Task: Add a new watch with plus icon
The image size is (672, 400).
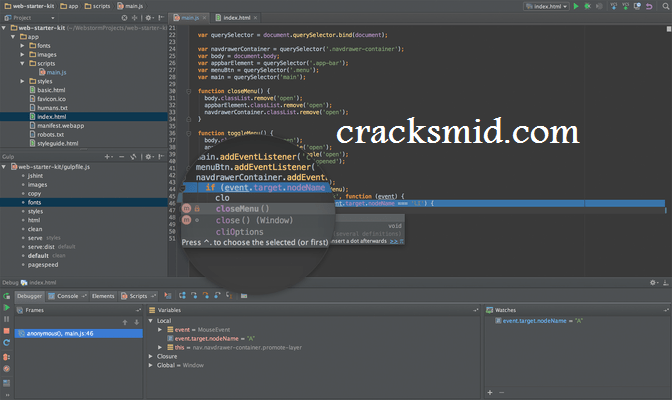Action: point(490,392)
